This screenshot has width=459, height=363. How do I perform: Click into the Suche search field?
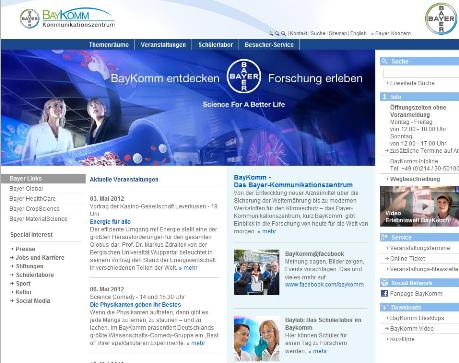pos(421,73)
